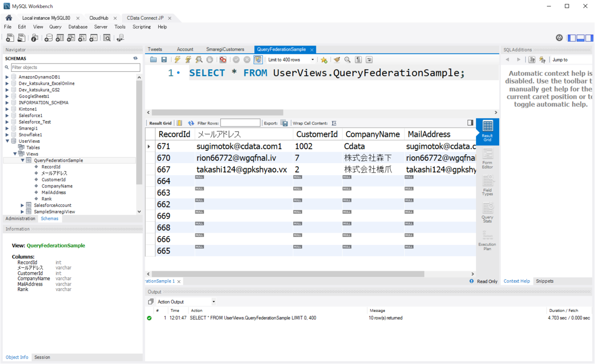The image size is (595, 364).
Task: Open Query Stats result view
Action: tap(487, 212)
